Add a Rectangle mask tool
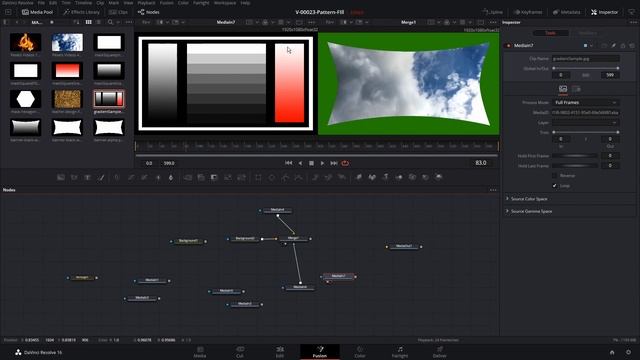 [258, 177]
